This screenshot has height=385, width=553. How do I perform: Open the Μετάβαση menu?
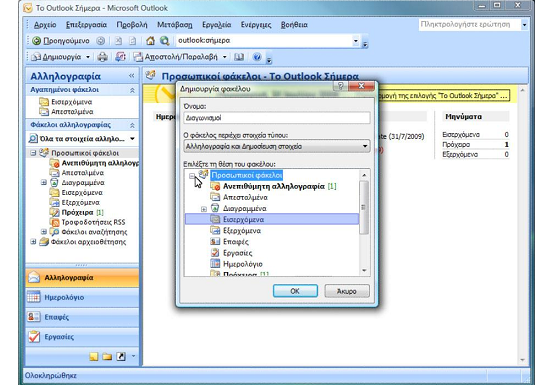175,25
